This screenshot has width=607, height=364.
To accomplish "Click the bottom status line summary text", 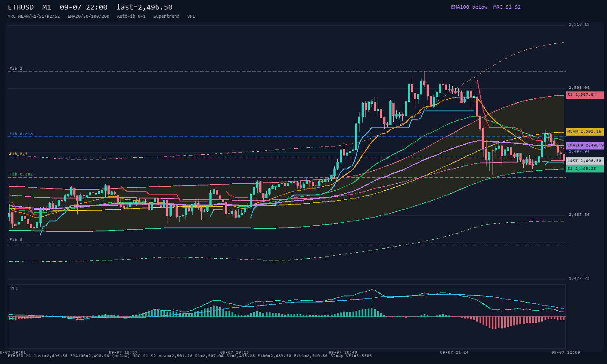I will [x=190, y=356].
